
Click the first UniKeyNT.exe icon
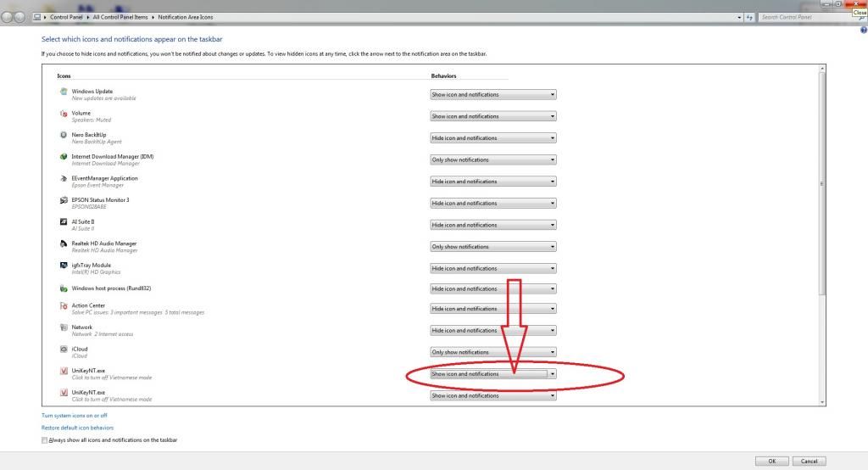[x=64, y=371]
